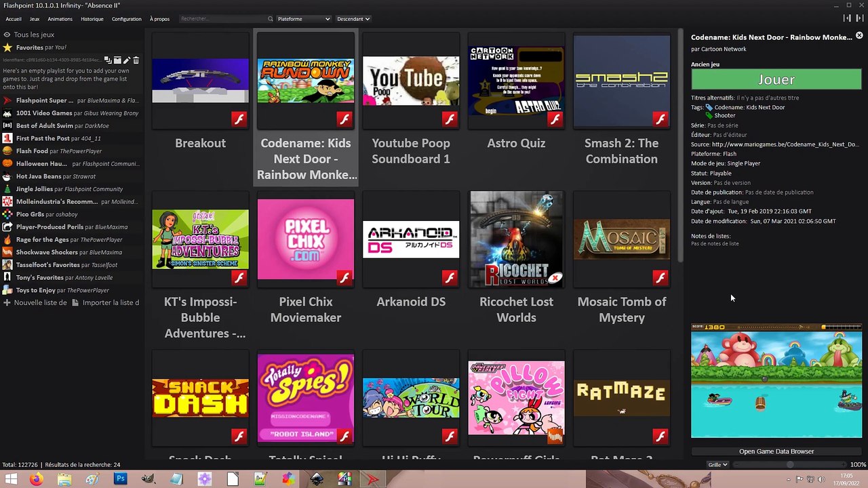Click the duplicate playlist icon in Favorites
Viewport: 868px width, 488px height.
tap(108, 60)
